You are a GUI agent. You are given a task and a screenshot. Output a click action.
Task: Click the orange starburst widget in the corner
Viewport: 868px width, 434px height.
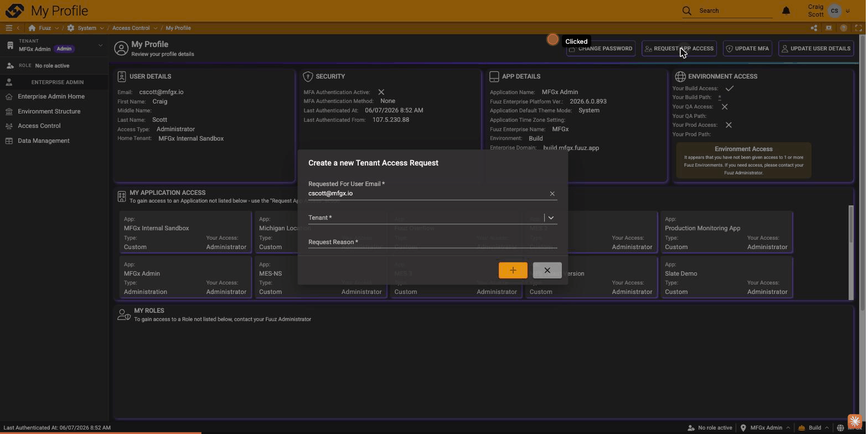tap(855, 422)
